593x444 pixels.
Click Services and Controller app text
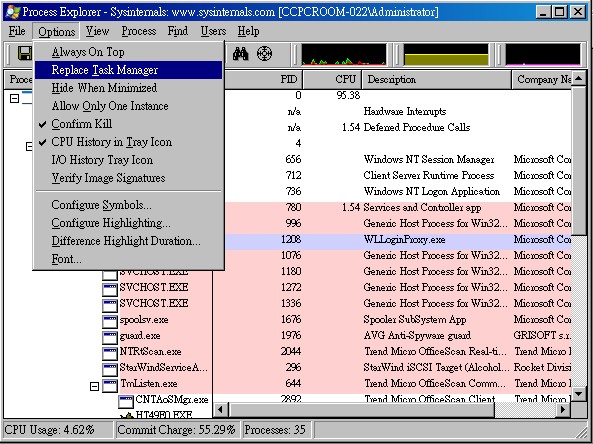(422, 208)
